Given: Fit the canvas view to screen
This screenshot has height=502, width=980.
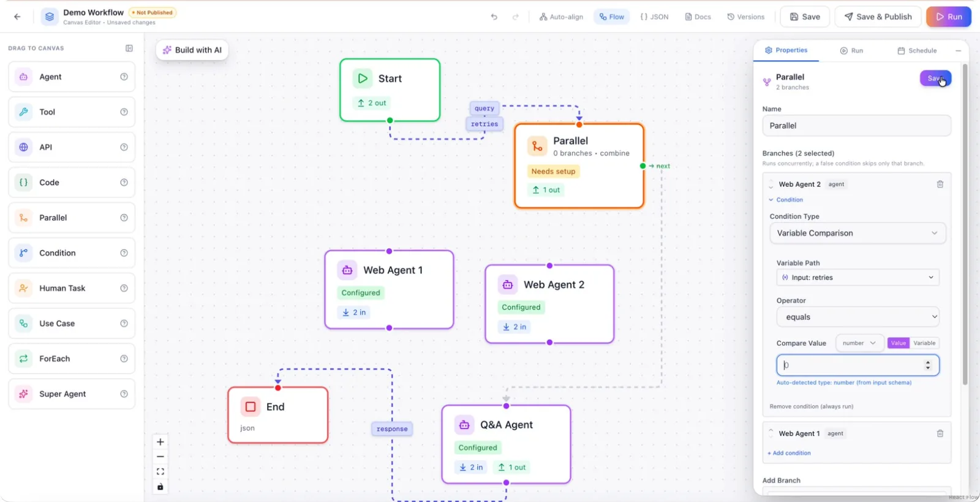Looking at the screenshot, I should pos(160,471).
